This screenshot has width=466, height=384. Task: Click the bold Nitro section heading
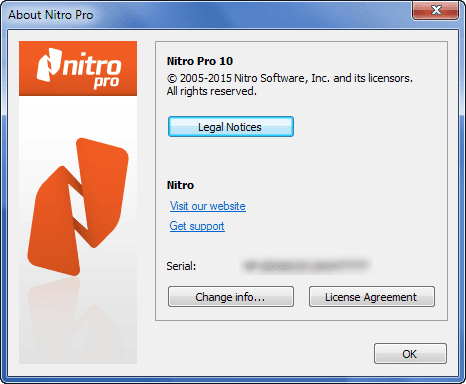(x=180, y=185)
